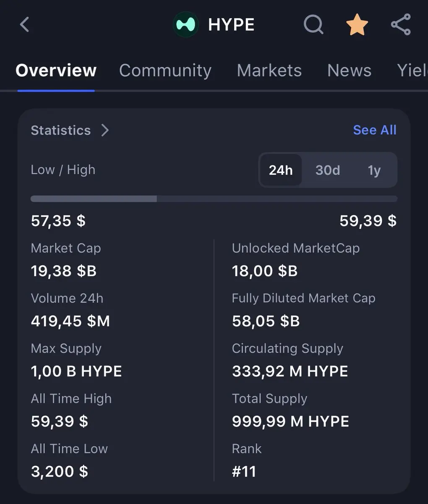Click the HYPE title text
Viewport: 428px width, 504px height.
[231, 25]
